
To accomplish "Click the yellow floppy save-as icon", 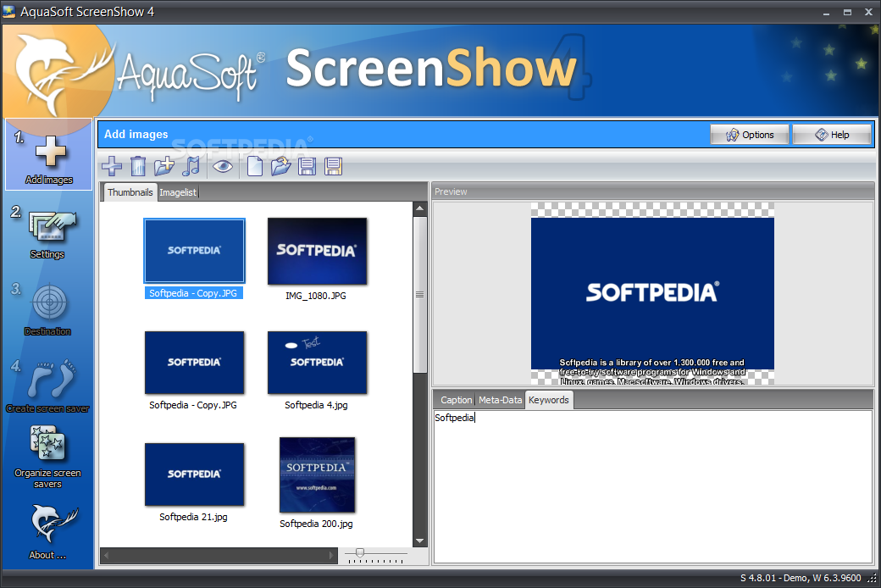I will (333, 166).
